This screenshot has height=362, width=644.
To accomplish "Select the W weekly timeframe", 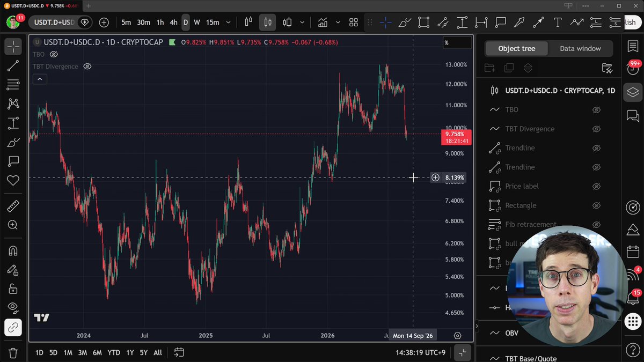I will [x=197, y=23].
